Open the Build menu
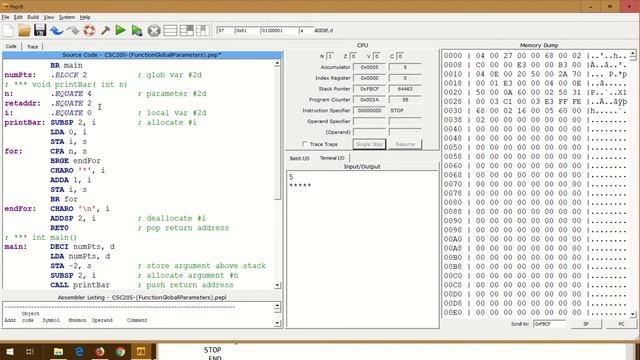 [33, 17]
